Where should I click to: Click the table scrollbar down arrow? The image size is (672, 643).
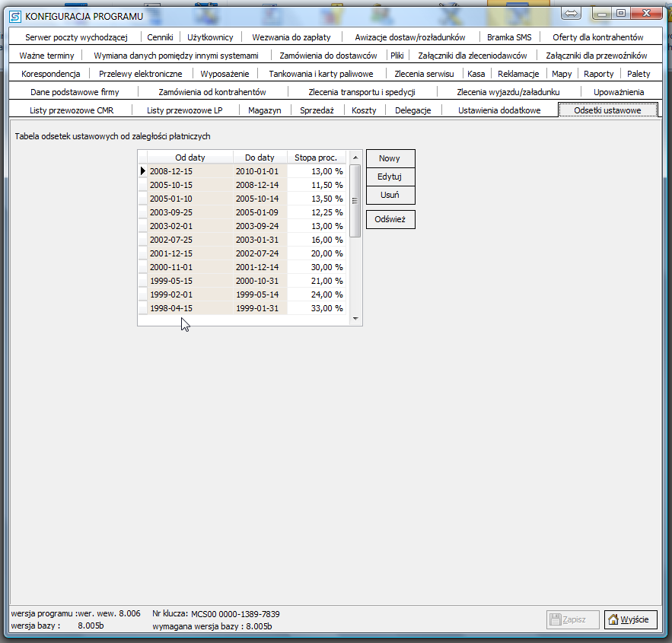point(355,319)
